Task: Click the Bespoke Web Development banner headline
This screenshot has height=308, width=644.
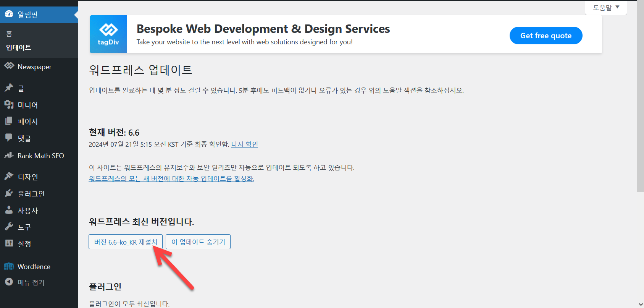Action: point(263,29)
